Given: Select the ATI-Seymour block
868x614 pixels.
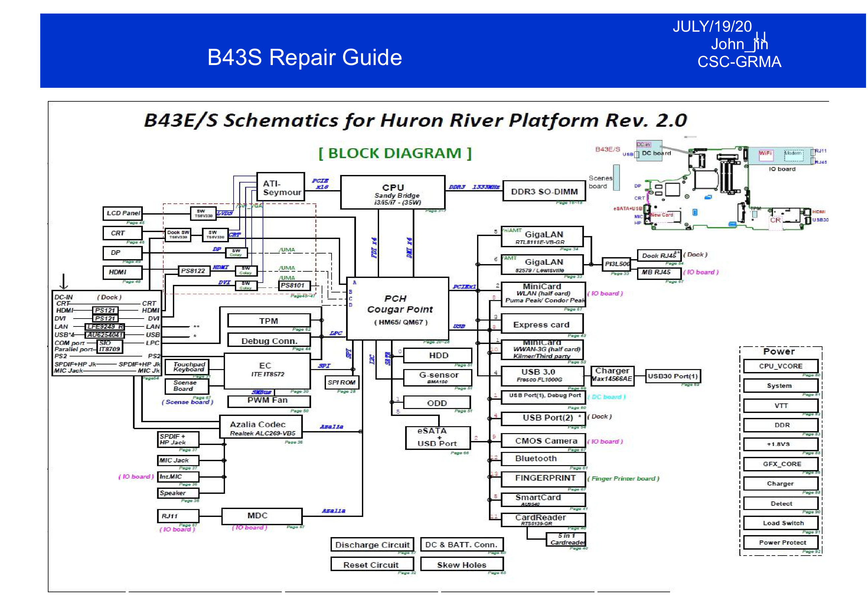Looking at the screenshot, I should 280,187.
